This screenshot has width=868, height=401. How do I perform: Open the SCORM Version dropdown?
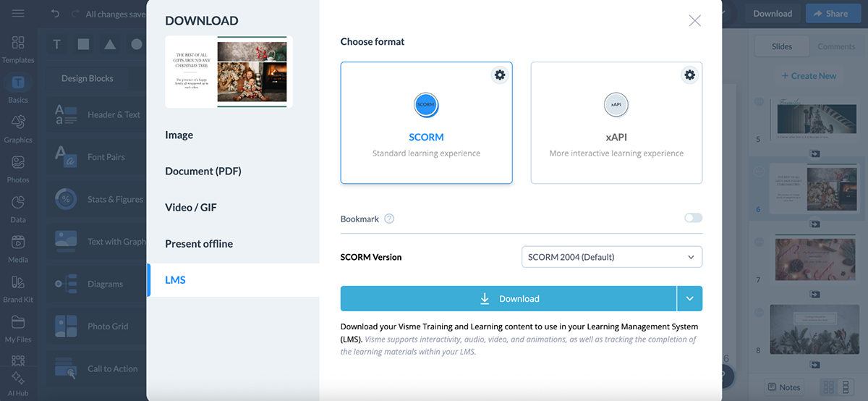tap(611, 257)
